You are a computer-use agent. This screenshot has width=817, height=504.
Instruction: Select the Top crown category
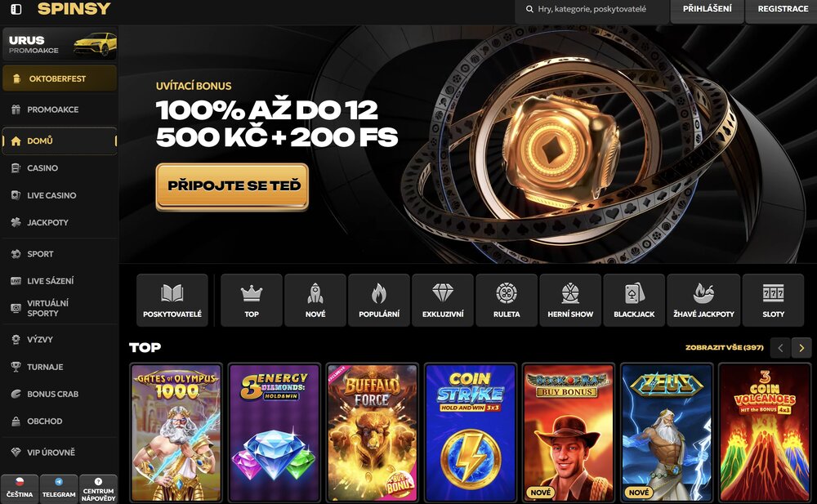tap(252, 301)
